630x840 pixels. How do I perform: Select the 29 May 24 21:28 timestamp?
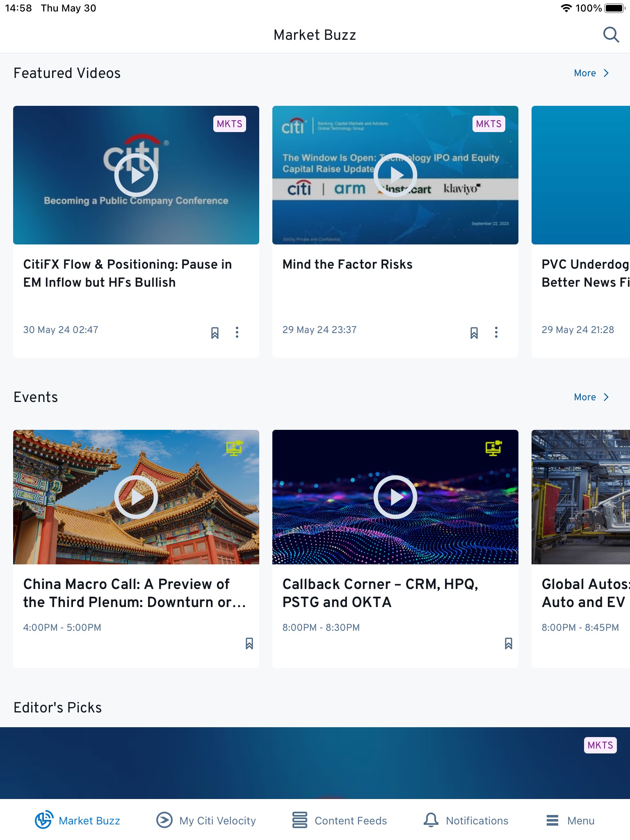pos(578,330)
